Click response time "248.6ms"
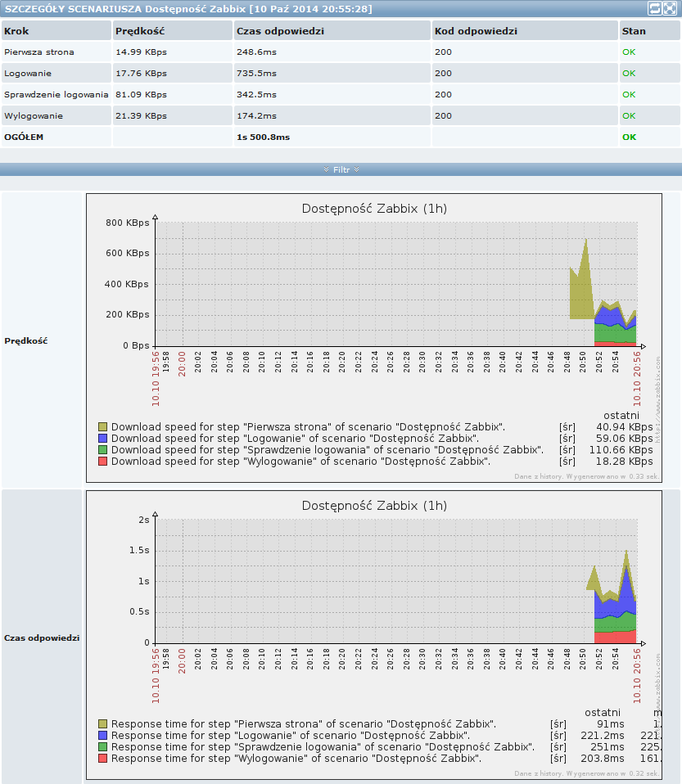The width and height of the screenshot is (682, 784). click(x=257, y=52)
